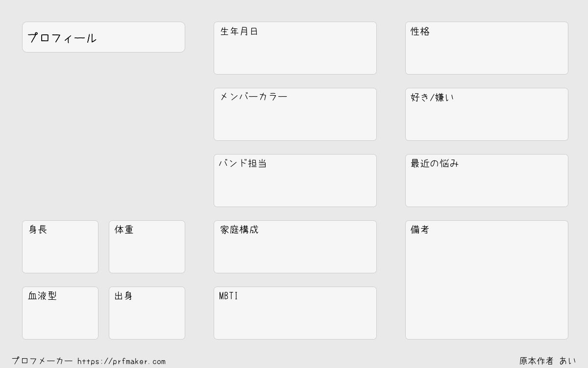Select the 生年月日 field

(295, 48)
